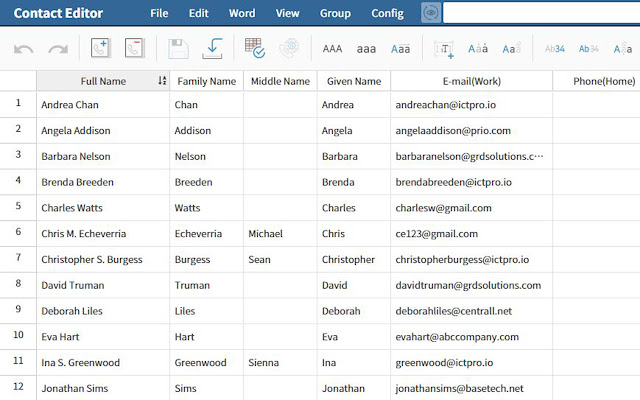Convert text to uppercase with AAA
The height and width of the screenshot is (400, 640).
tap(332, 49)
